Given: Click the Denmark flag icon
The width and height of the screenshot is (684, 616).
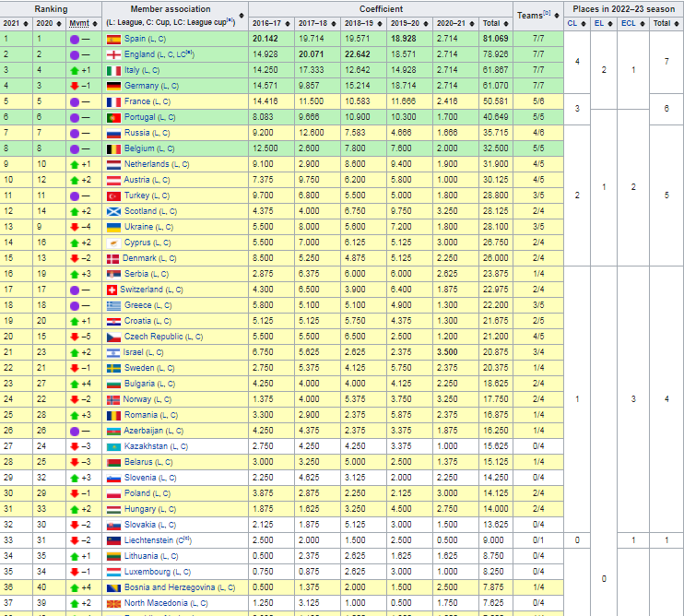Looking at the screenshot, I should coord(113,259).
